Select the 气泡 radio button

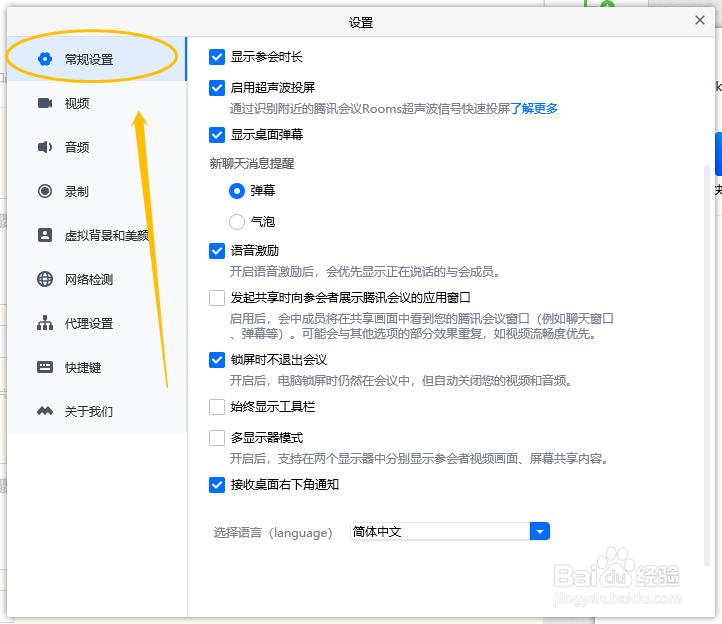pos(237,222)
